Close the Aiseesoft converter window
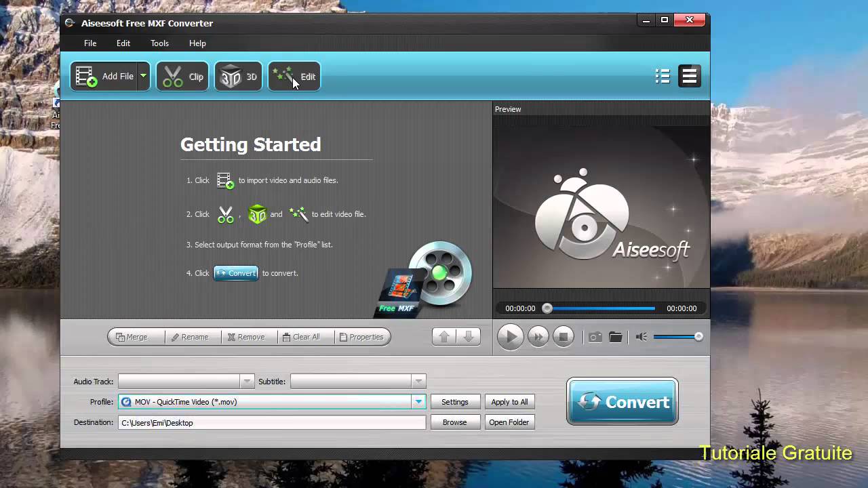 point(689,20)
